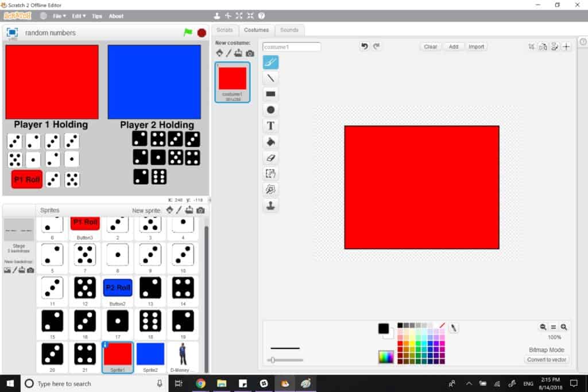Paint a new costume

tap(229, 53)
